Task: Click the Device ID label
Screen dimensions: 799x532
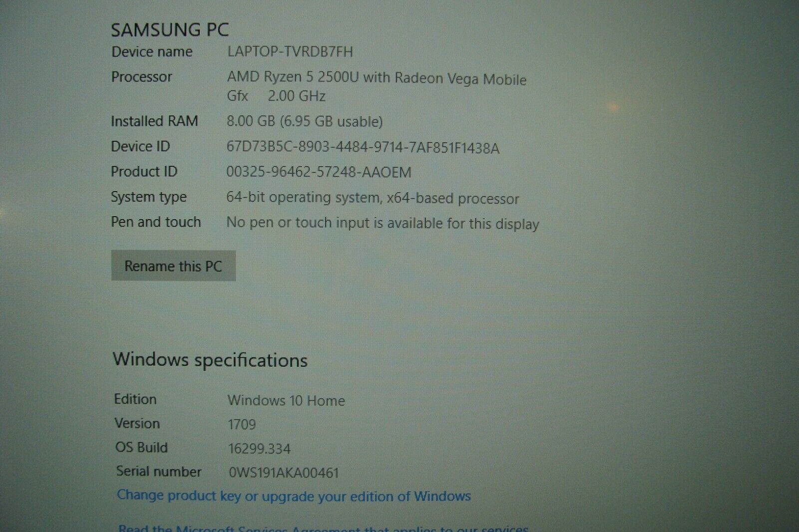Action: [x=140, y=146]
